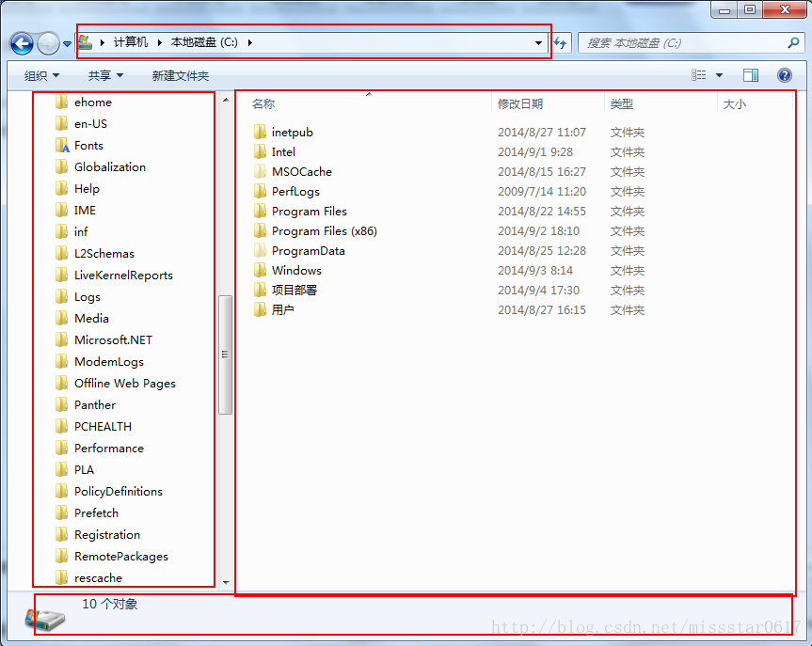Select 计算机 in the address breadcrumb
The width and height of the screenshot is (812, 646).
click(x=131, y=42)
